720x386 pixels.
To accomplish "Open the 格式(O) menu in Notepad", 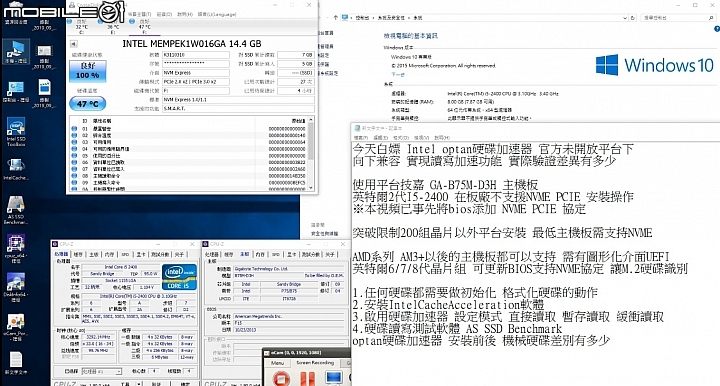I will click(401, 138).
